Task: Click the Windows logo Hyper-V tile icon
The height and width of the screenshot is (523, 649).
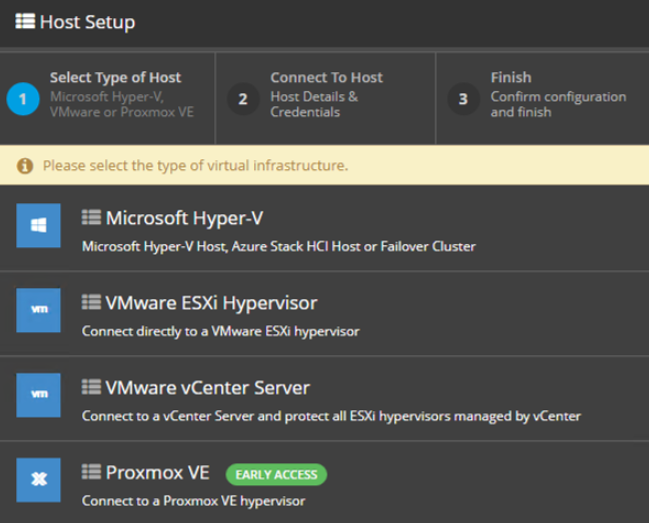Action: 38,226
